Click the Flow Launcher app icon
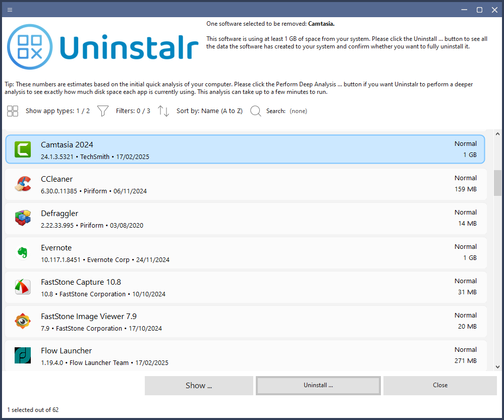 (x=22, y=355)
